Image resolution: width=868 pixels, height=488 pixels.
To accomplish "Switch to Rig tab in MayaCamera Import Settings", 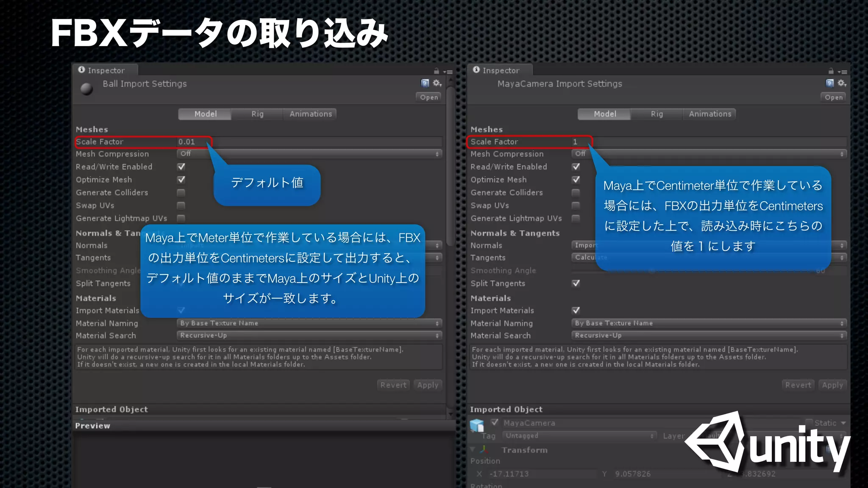I will point(657,114).
